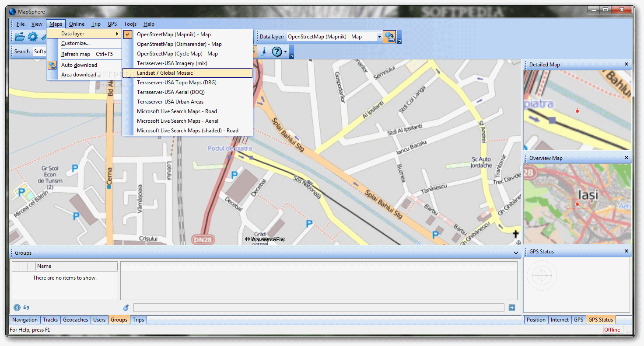Open the Tools menu
644x346 pixels.
click(130, 24)
